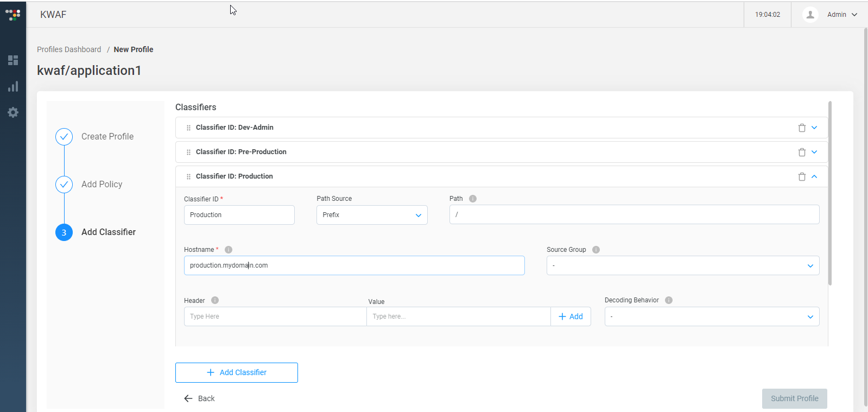The image size is (868, 412).
Task: Open the settings gear in sidebar
Action: click(x=13, y=112)
